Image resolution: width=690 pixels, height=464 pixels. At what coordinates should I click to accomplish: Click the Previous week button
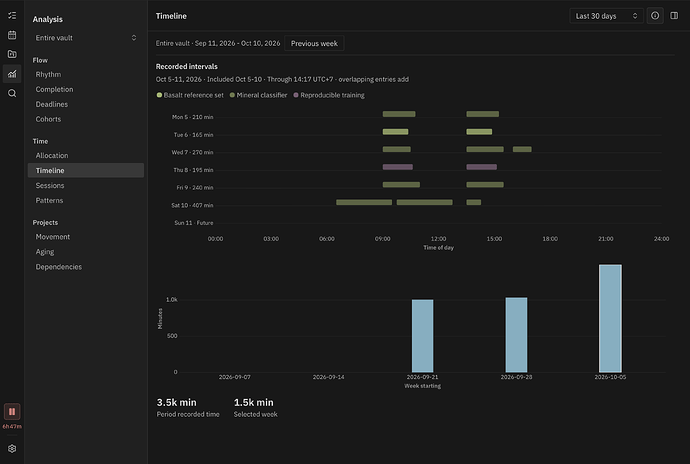click(314, 44)
